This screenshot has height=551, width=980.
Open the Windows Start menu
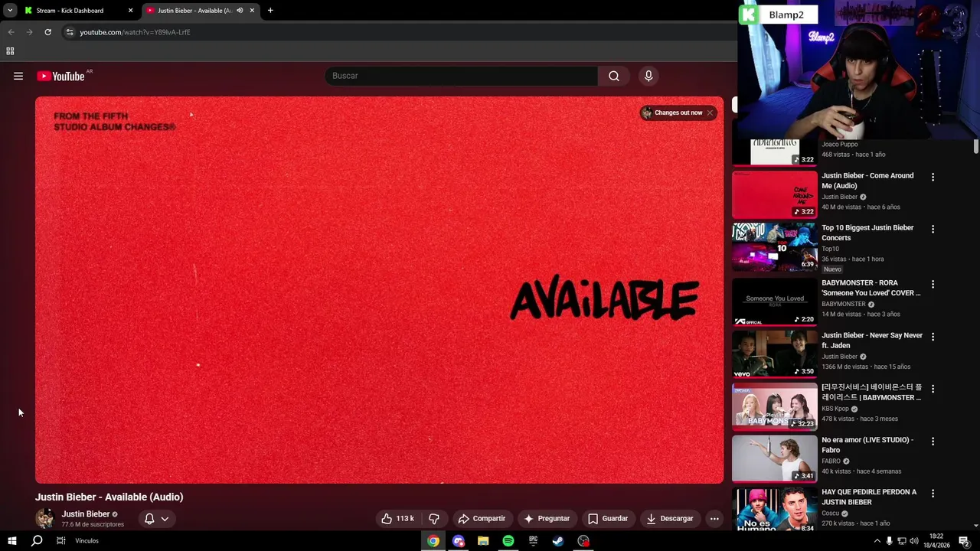11,541
